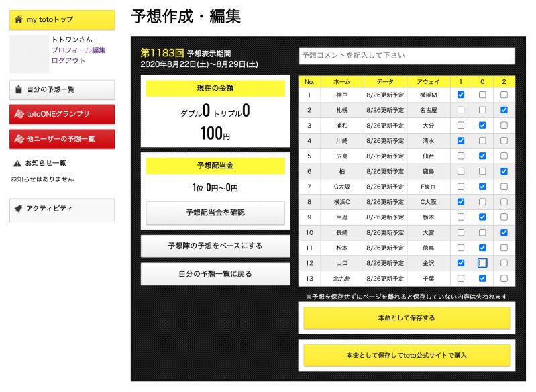This screenshot has width=536, height=392.
Task: Uncheck column 1 for match 1 神戸 vs 横浜M
Action: click(x=460, y=95)
